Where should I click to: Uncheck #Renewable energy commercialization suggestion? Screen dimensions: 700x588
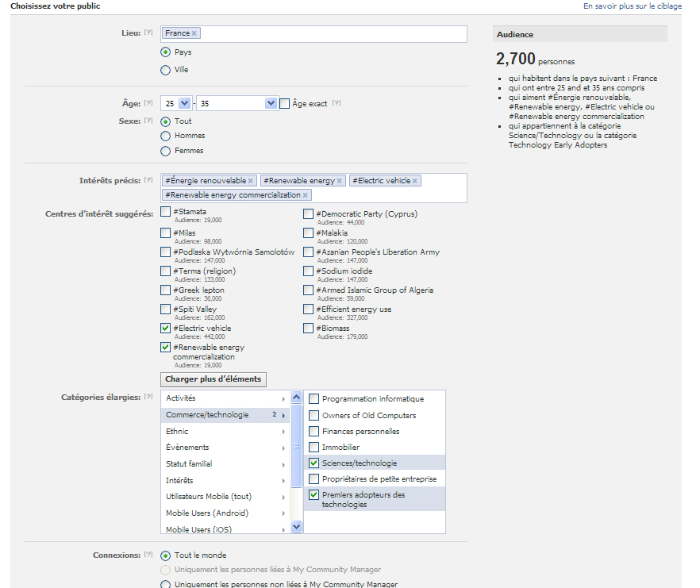[166, 348]
